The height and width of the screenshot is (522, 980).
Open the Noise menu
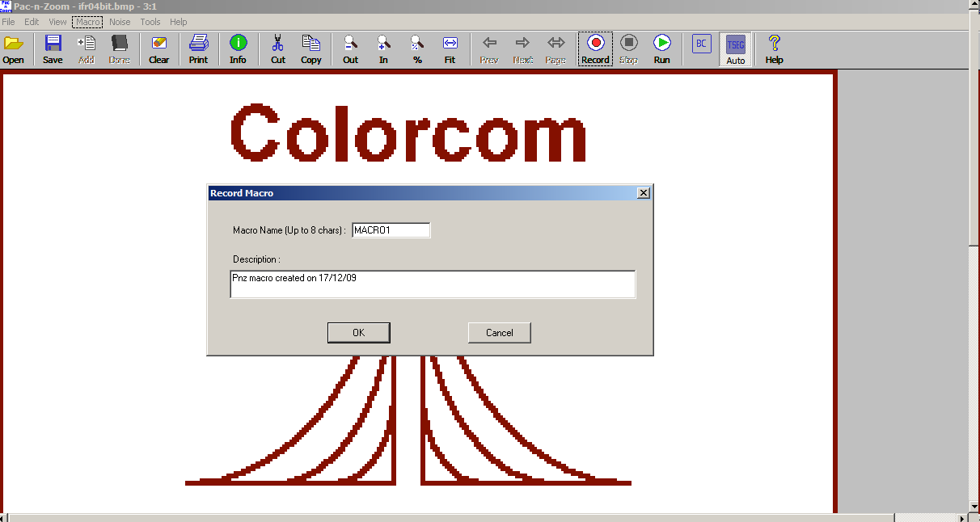[120, 22]
